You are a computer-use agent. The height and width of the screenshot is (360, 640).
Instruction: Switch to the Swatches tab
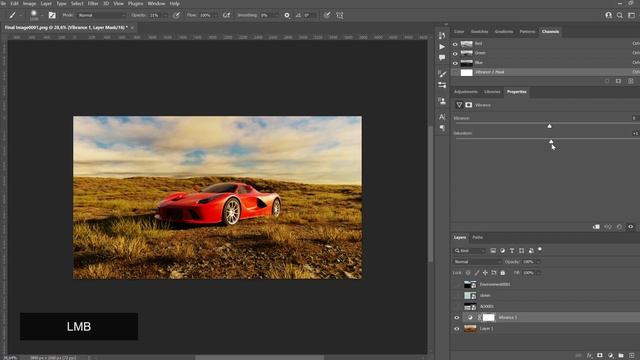coord(479,31)
